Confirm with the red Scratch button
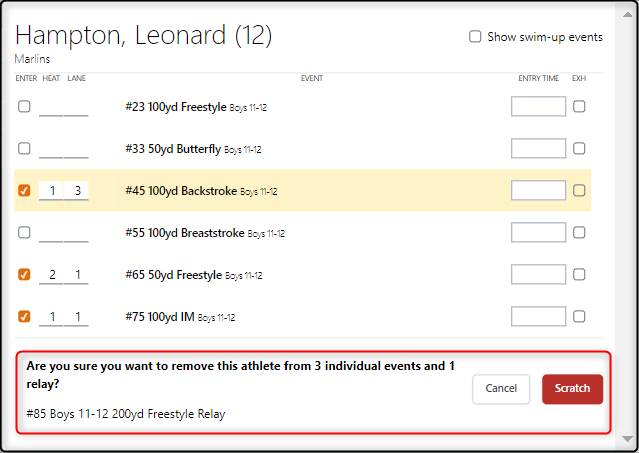The image size is (639, 453). (x=572, y=389)
